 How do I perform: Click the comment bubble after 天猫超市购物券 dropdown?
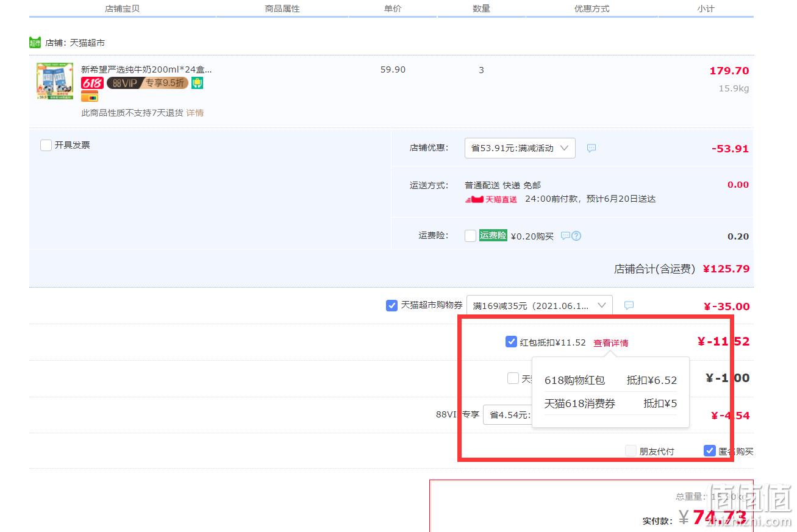coord(629,305)
